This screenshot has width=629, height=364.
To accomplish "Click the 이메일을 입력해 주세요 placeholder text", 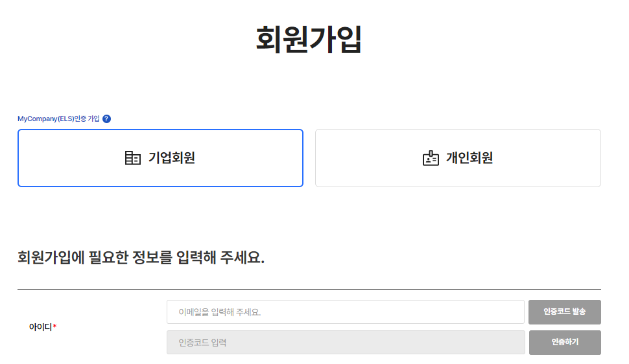I will pos(220,312).
